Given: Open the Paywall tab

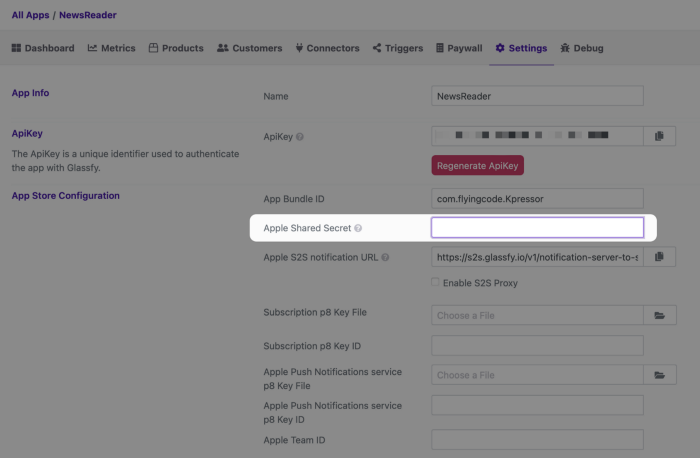Looking at the screenshot, I should [x=459, y=48].
